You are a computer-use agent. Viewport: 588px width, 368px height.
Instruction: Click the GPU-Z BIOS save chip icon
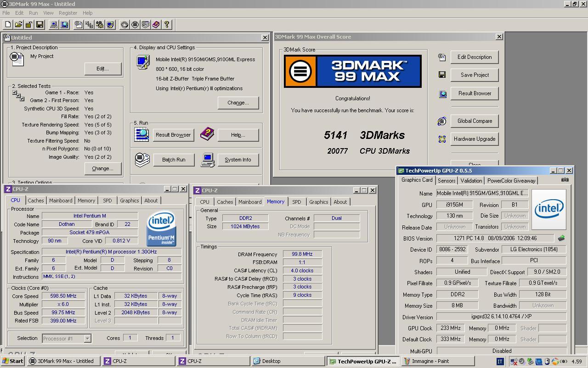561,238
